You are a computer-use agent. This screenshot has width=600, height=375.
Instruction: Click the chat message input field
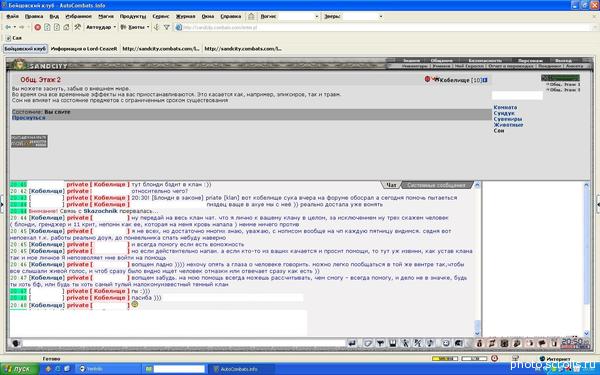pos(184,343)
